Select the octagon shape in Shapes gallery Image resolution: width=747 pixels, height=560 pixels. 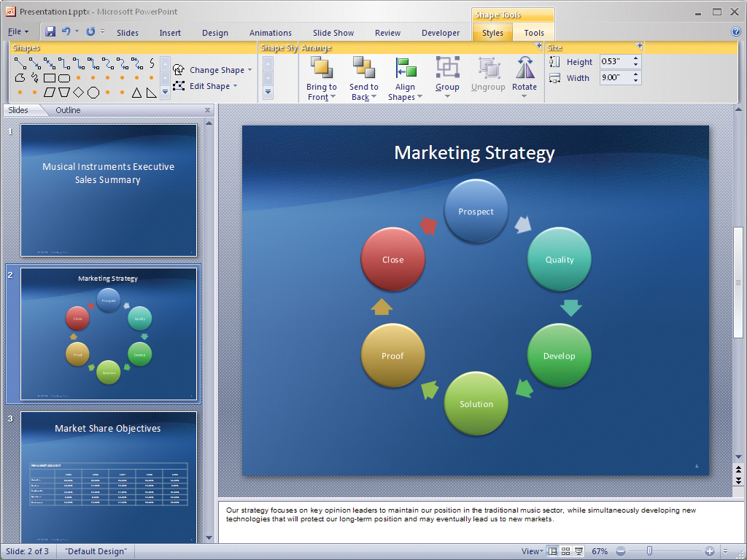(93, 93)
